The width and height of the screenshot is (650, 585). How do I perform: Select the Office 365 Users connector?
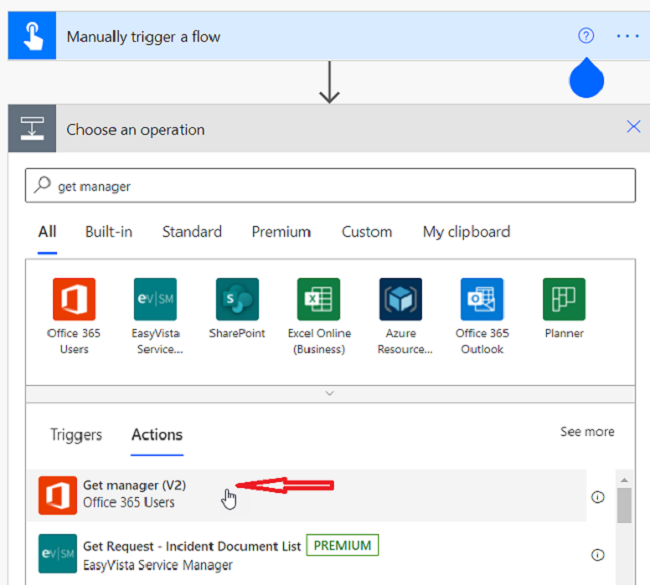74,316
